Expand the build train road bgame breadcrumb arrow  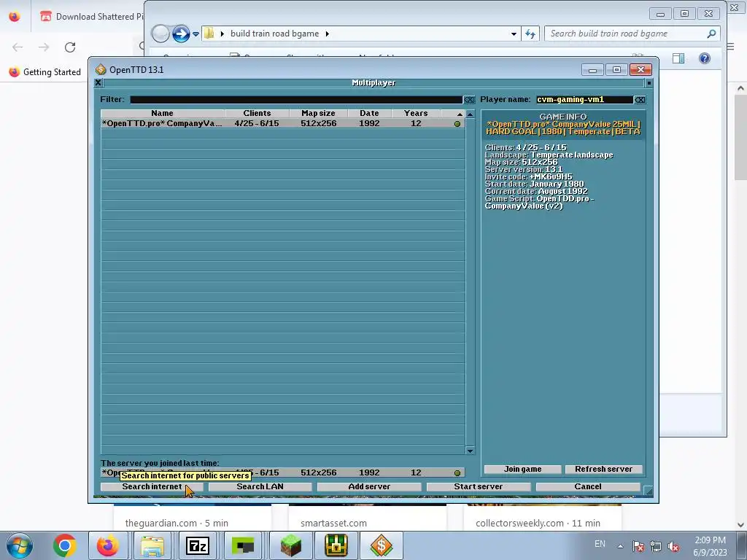328,34
